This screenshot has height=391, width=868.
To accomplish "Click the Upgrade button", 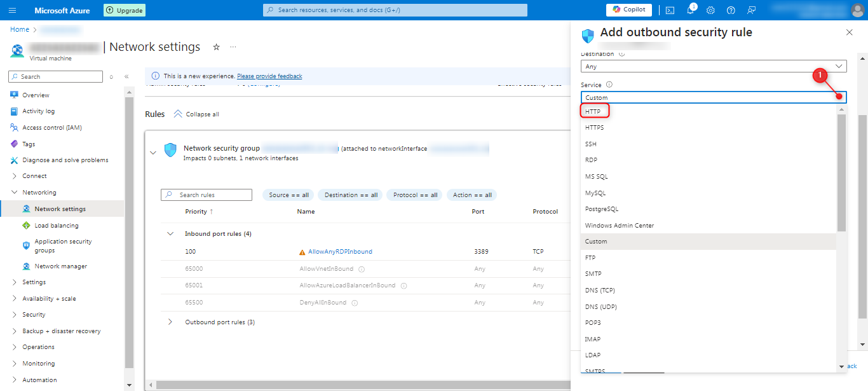I will 125,10.
